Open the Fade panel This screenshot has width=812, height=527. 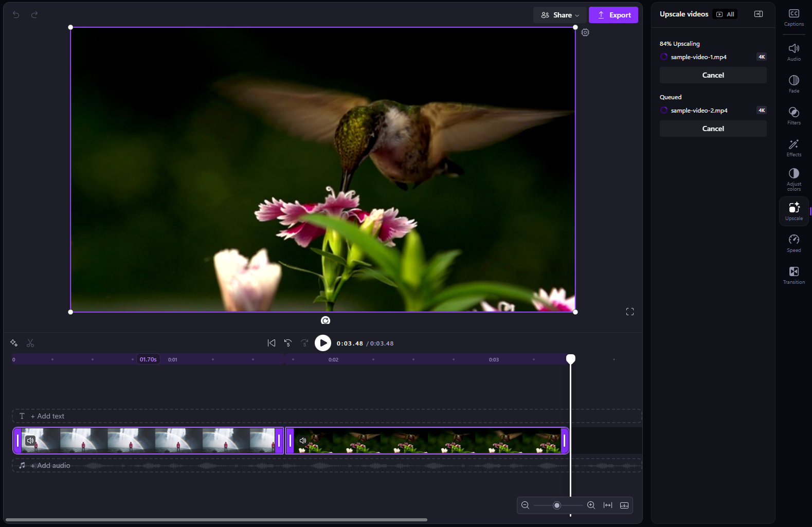point(794,84)
